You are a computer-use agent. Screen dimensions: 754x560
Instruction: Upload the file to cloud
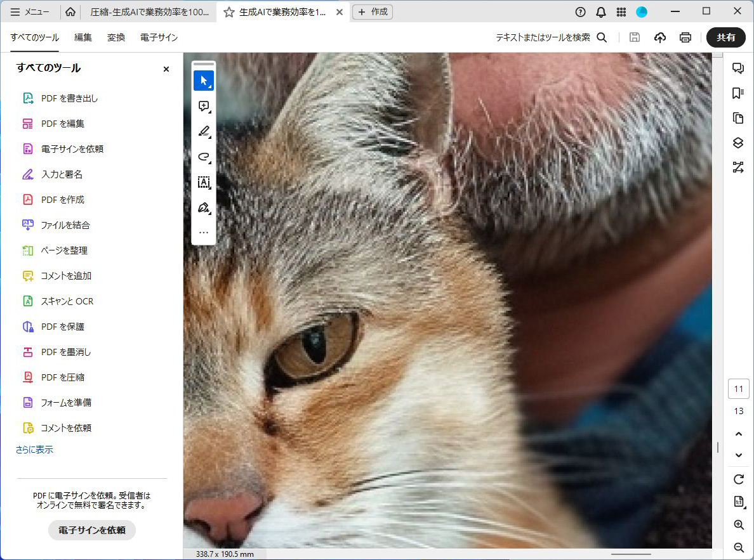coord(660,37)
